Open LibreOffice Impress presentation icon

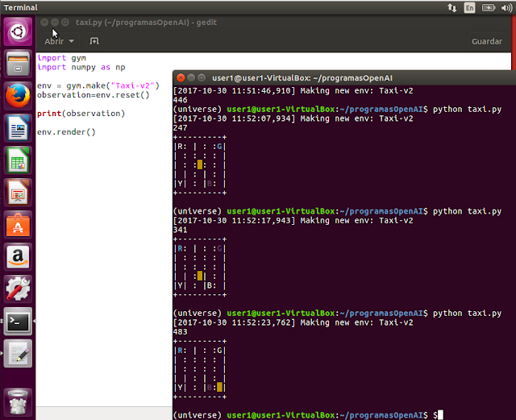(18, 193)
